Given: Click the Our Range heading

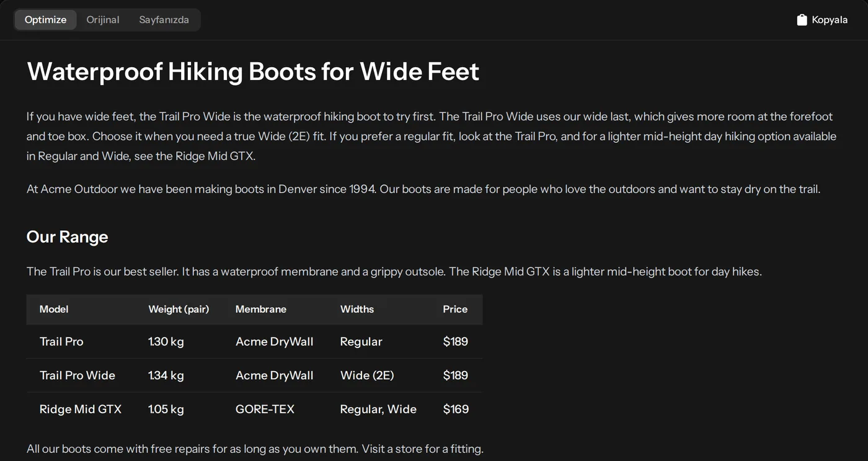Looking at the screenshot, I should click(x=67, y=237).
